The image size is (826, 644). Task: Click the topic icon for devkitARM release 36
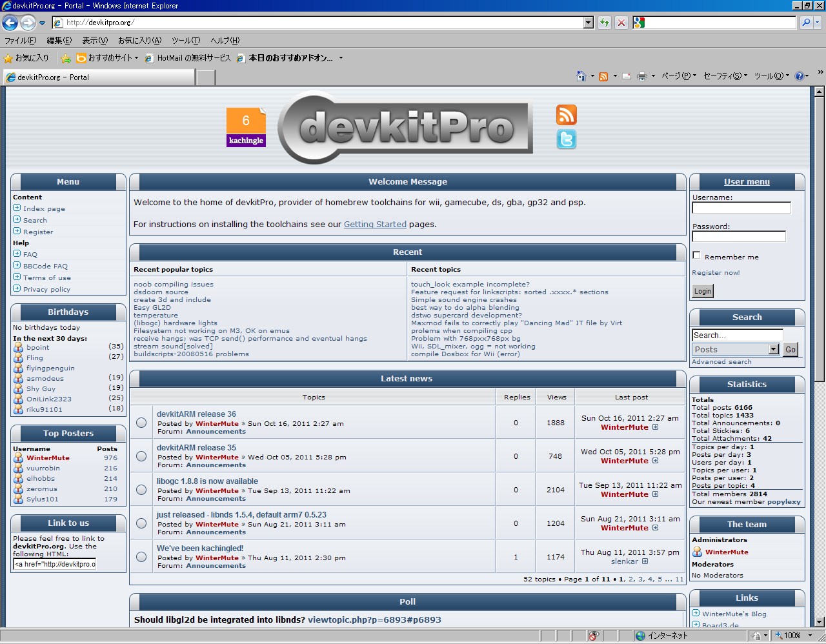[141, 423]
